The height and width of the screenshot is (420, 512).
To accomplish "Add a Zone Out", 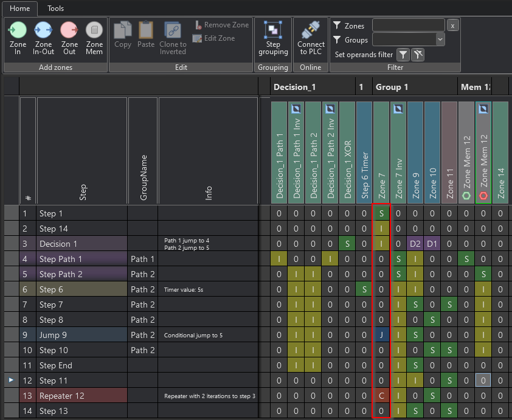I will coord(69,38).
